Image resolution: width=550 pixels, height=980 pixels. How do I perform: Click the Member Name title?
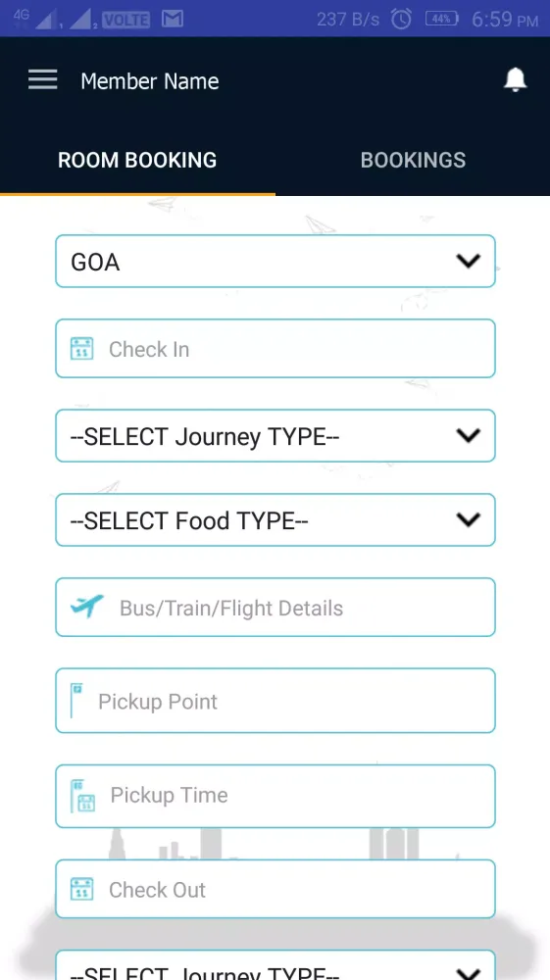150,81
